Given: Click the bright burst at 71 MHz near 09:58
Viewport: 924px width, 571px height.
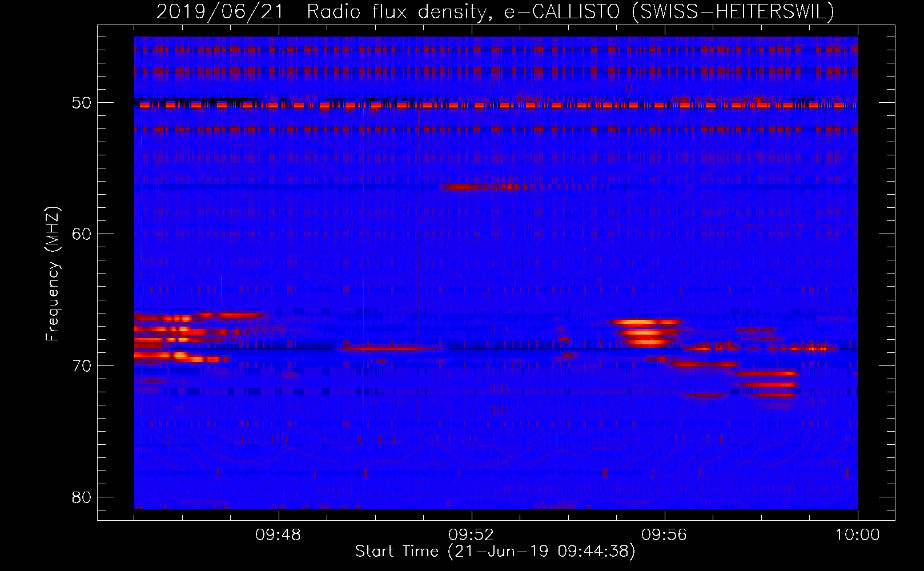Looking at the screenshot, I should (x=765, y=384).
